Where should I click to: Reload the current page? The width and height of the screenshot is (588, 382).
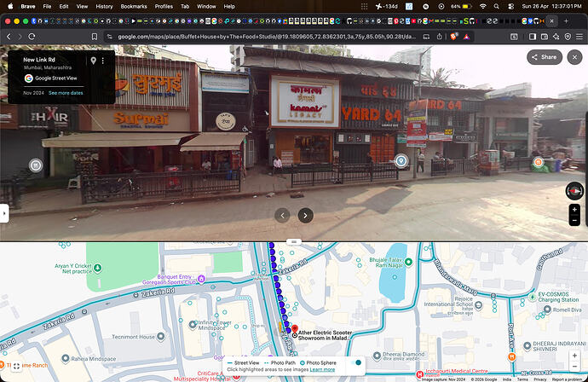pyautogui.click(x=32, y=37)
